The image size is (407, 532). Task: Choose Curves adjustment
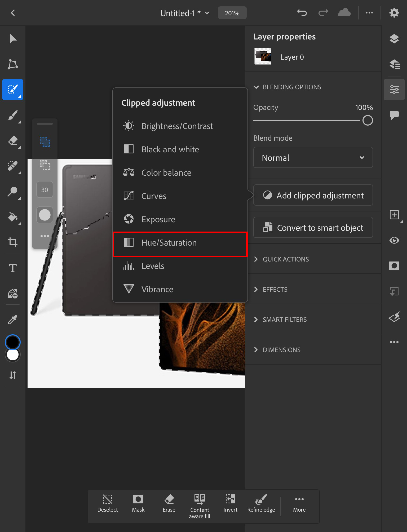[x=180, y=196]
